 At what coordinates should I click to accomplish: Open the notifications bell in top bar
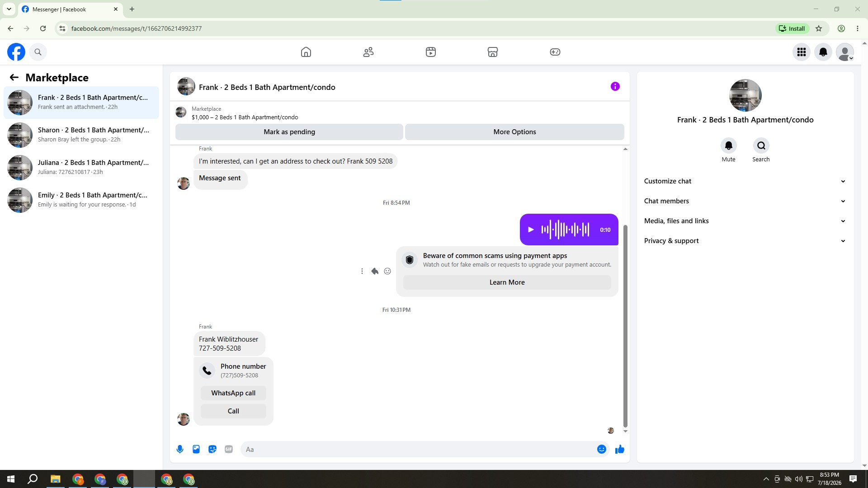tap(823, 52)
